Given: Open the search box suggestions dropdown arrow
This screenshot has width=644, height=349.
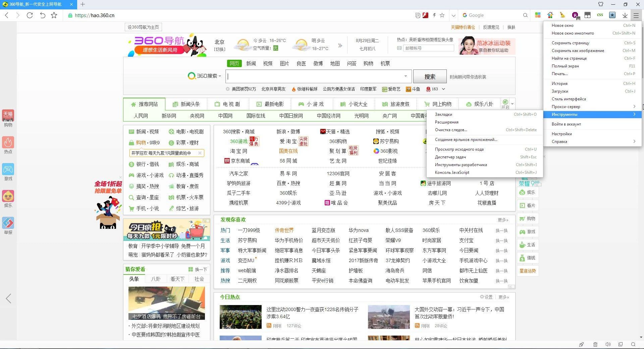Looking at the screenshot, I should tap(406, 76).
